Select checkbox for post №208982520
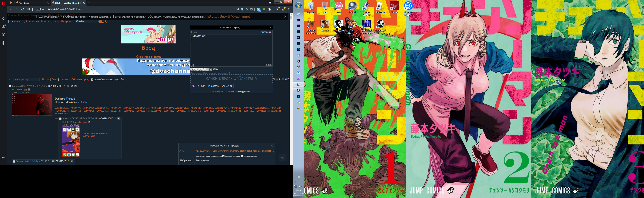644x198 pixels. [x=14, y=162]
